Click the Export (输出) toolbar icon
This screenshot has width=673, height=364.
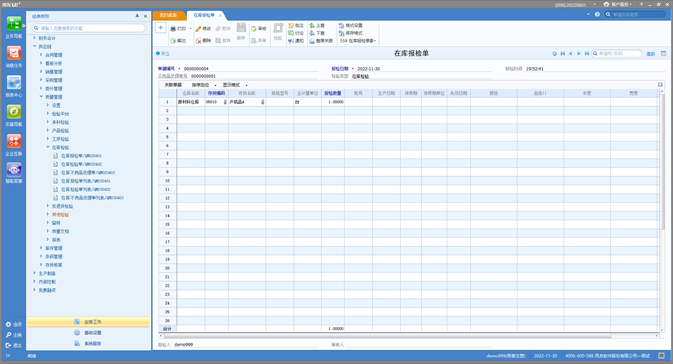(x=173, y=41)
